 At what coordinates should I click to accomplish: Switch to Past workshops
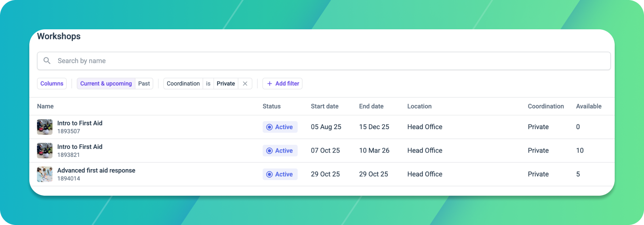pyautogui.click(x=144, y=84)
